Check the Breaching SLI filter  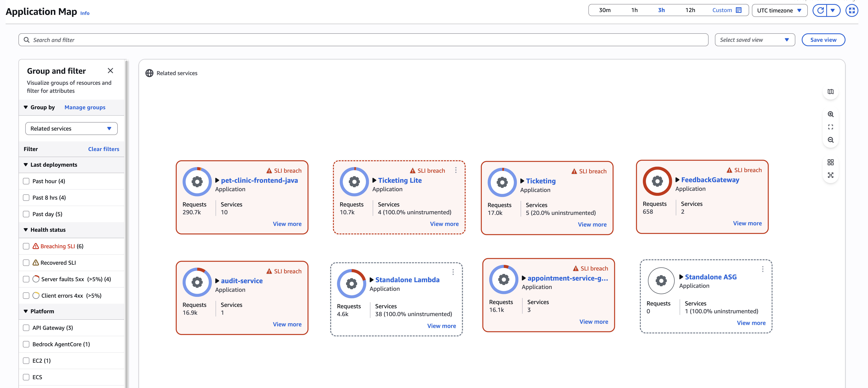click(x=26, y=246)
